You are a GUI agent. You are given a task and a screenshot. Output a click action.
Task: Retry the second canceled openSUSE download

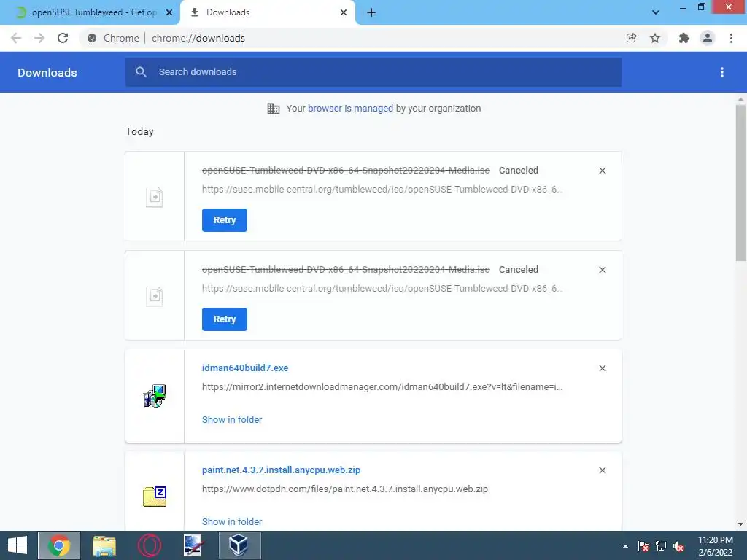[225, 319]
